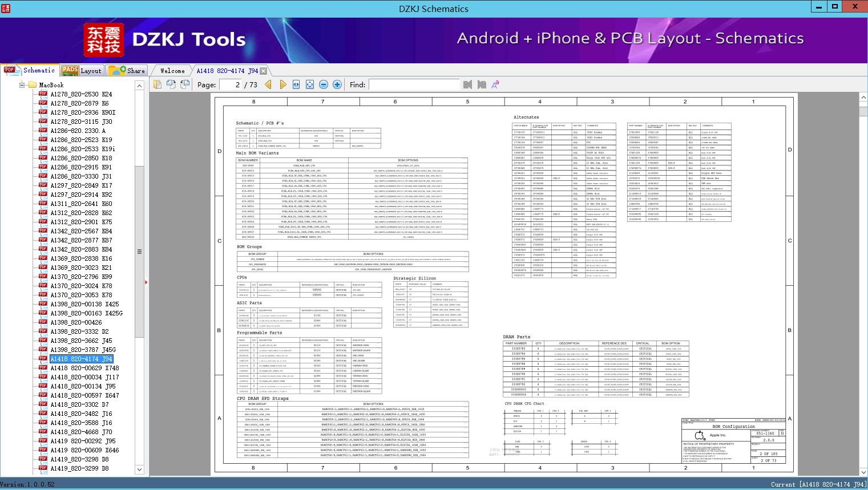868x490 pixels.
Task: Open A1311_820-2641 K60 schematic
Action: pyautogui.click(x=81, y=204)
